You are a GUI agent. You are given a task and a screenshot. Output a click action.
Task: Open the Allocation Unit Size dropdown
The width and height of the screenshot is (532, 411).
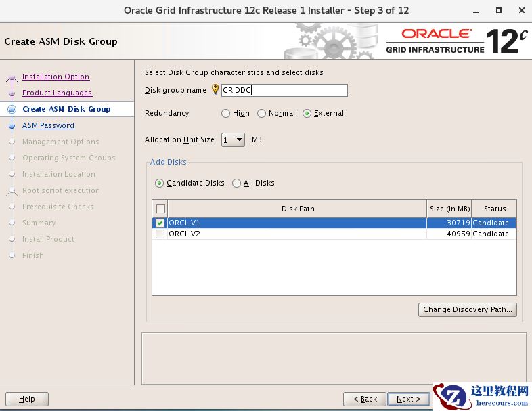click(x=233, y=140)
